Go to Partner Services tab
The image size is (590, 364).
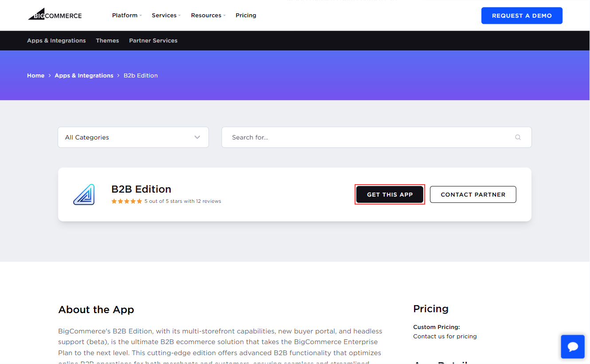tap(153, 40)
